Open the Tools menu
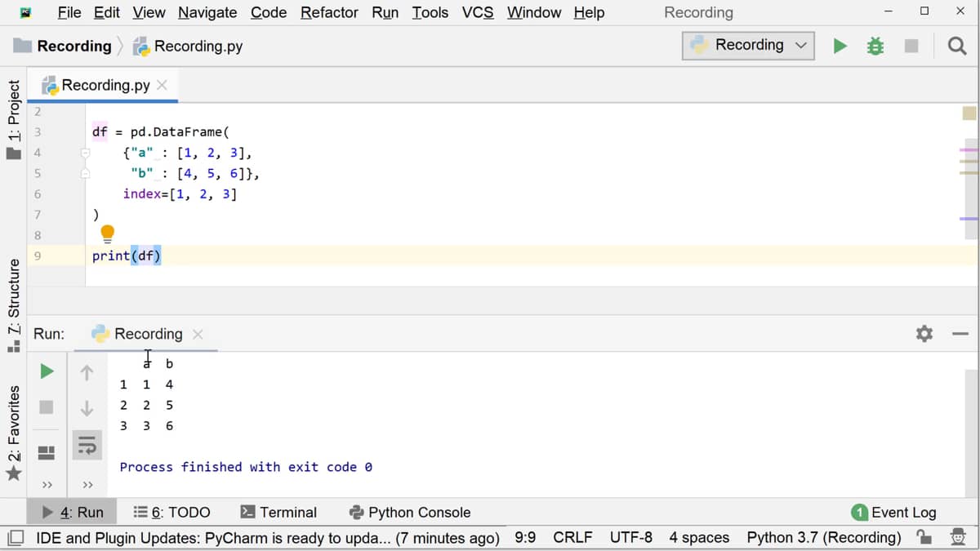Image resolution: width=980 pixels, height=551 pixels. [x=430, y=12]
